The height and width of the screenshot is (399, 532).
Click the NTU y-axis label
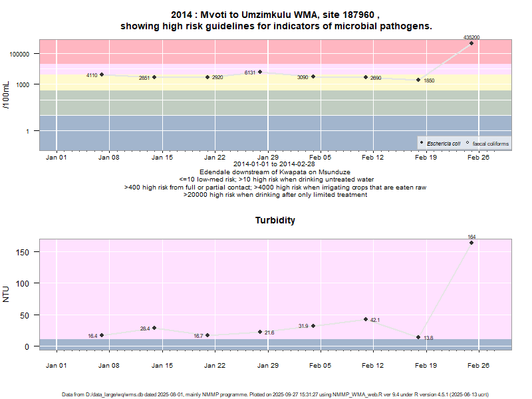[7, 294]
